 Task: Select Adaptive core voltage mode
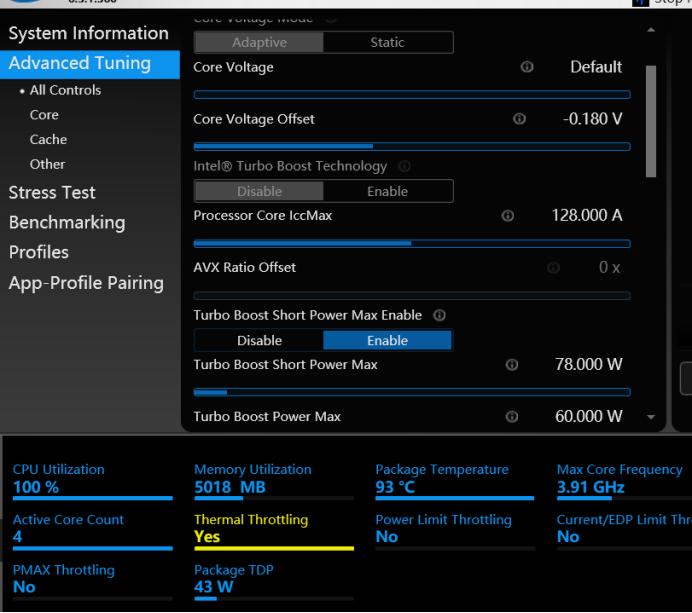pos(259,43)
